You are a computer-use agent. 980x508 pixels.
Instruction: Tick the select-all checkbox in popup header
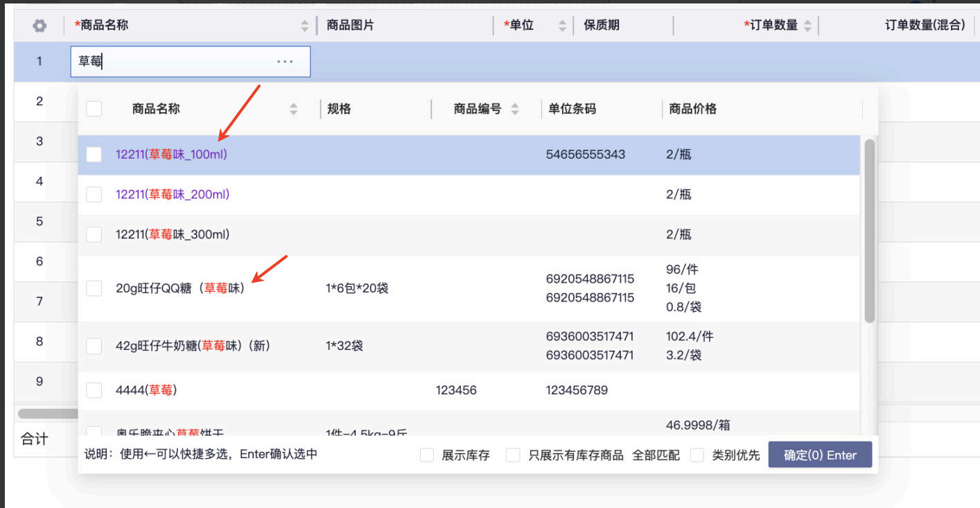94,109
